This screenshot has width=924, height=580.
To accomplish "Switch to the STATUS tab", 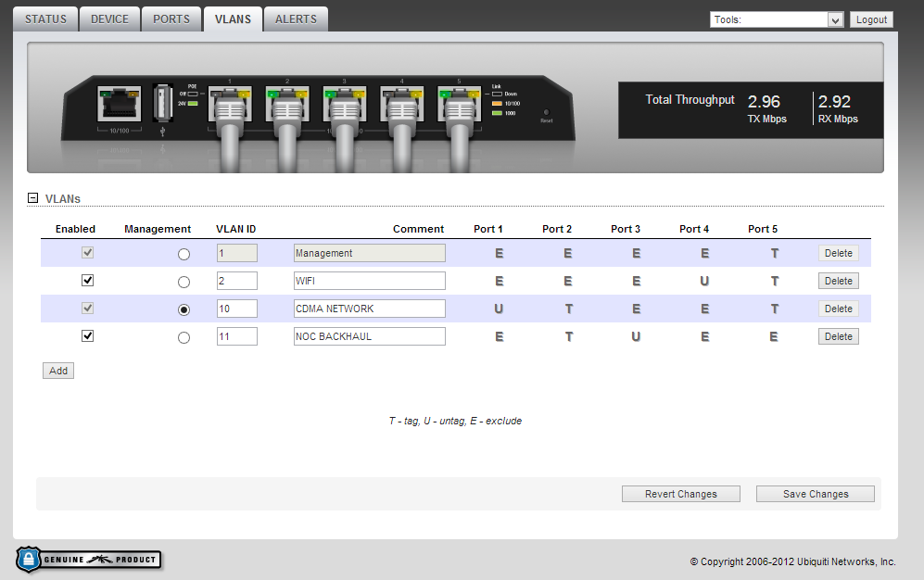I will pyautogui.click(x=45, y=19).
